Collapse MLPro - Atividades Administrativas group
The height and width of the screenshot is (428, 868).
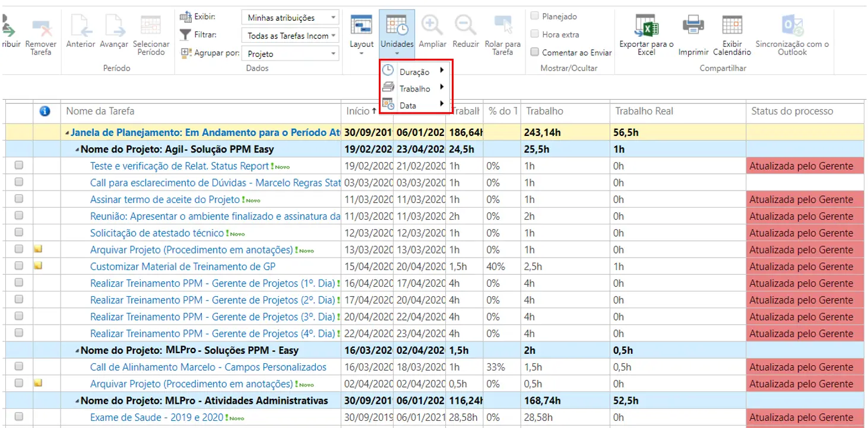pyautogui.click(x=77, y=401)
